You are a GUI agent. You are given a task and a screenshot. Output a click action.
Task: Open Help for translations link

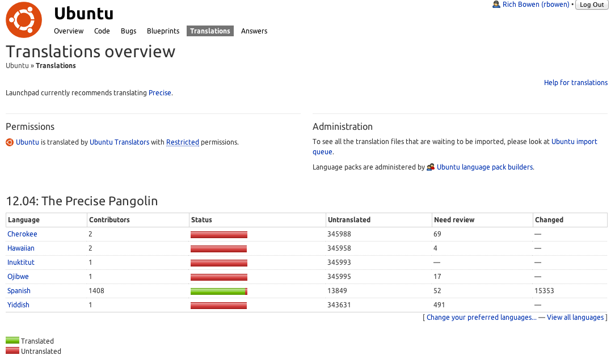pyautogui.click(x=575, y=83)
